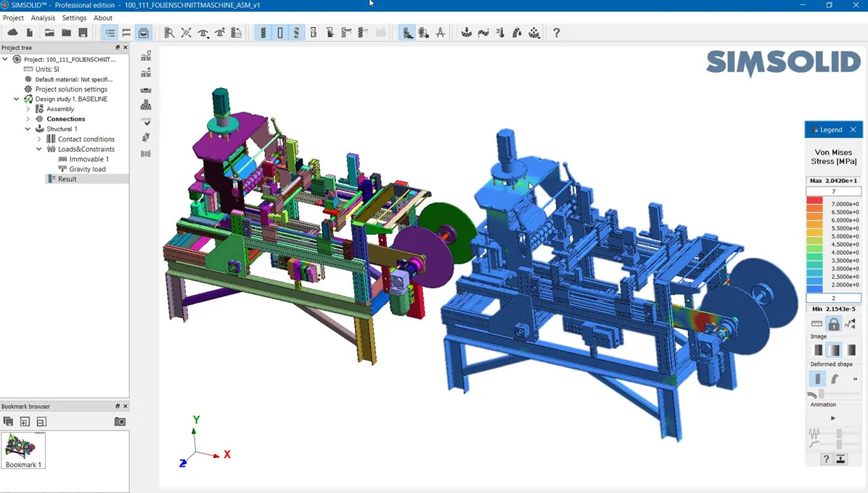This screenshot has height=493, width=868.
Task: Click the legend help question mark button
Action: tap(826, 459)
